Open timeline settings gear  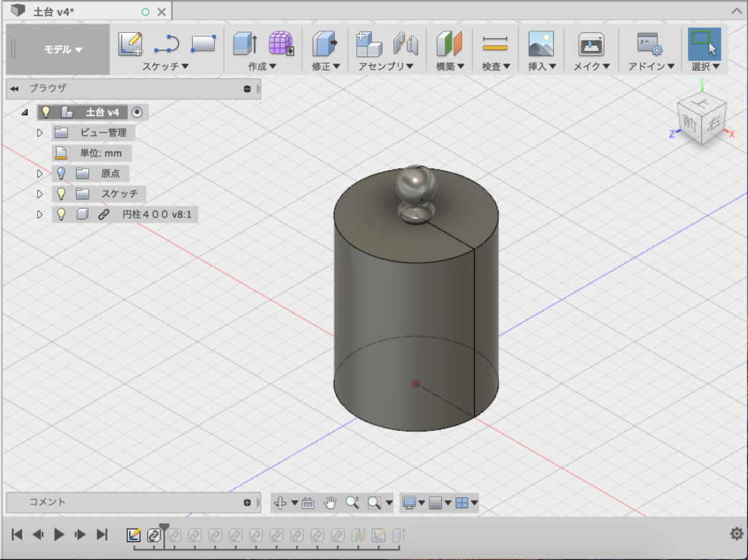[x=736, y=534]
